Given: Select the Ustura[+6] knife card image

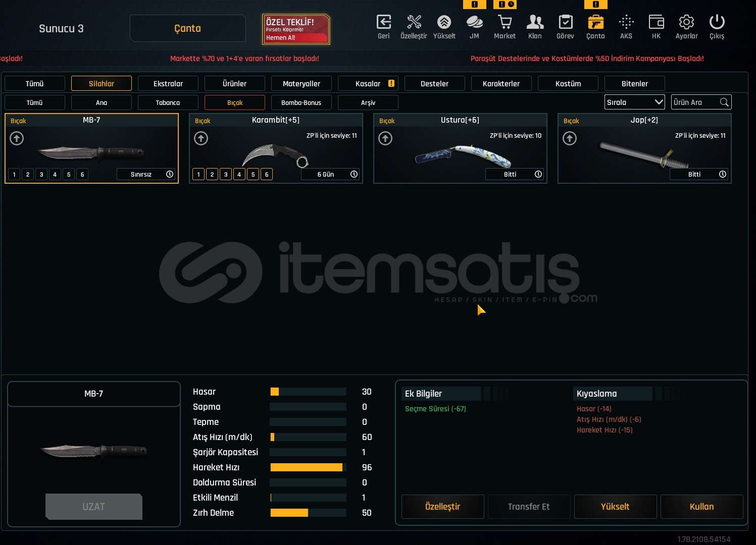Looking at the screenshot, I should 463,156.
